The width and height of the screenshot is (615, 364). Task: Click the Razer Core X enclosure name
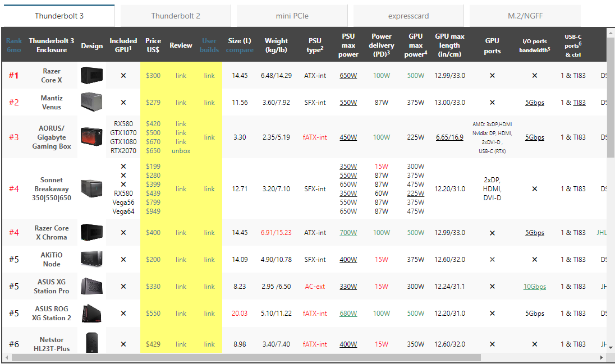[x=52, y=75]
